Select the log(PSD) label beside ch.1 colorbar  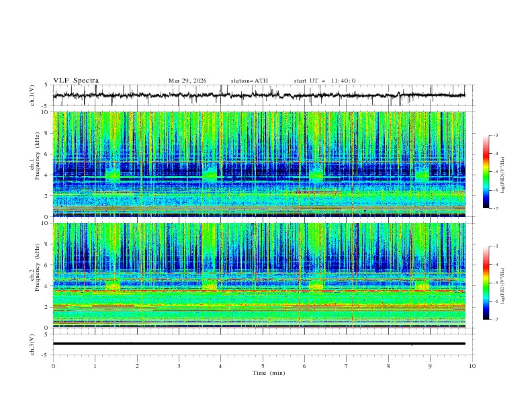[x=502, y=175]
